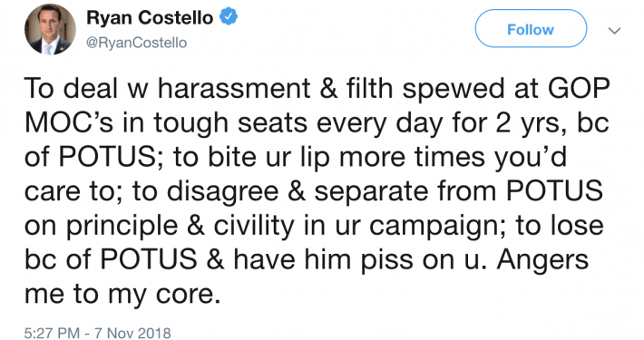Open Ryan Costello's profile picture

pos(50,29)
